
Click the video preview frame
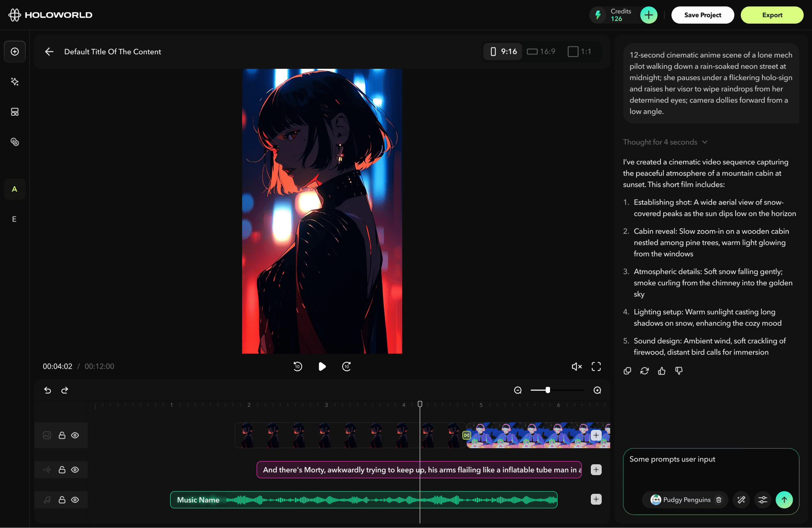[322, 211]
